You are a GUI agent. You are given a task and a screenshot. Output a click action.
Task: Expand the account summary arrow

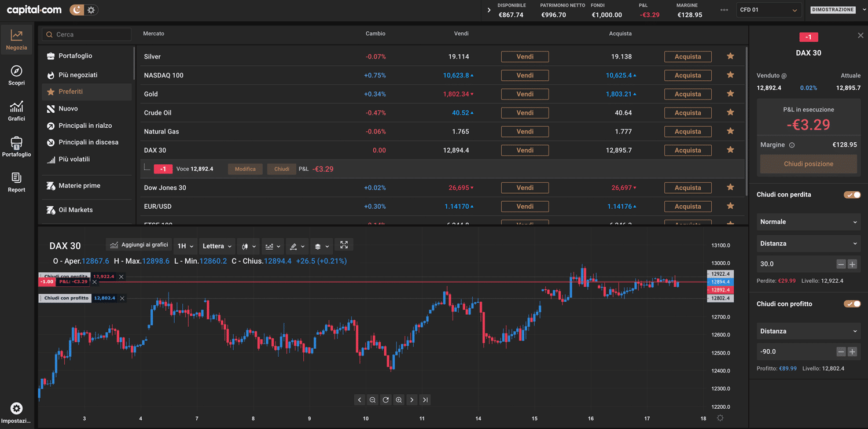coord(489,10)
